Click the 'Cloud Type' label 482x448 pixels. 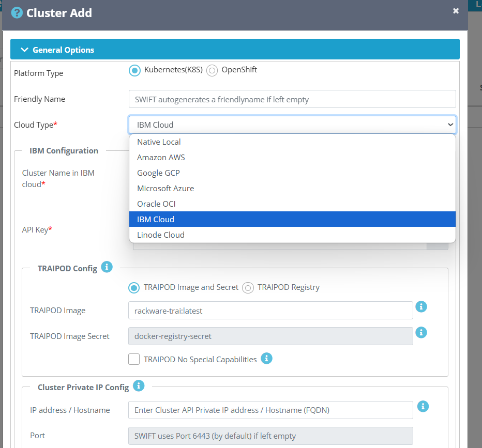(36, 125)
